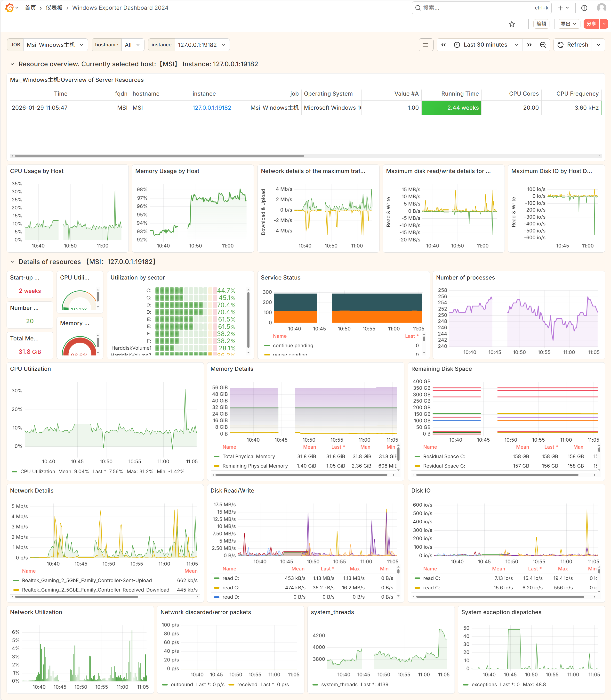Go to 仪表板 breadcrumb
Screen dimensions: 611x700
(x=54, y=8)
